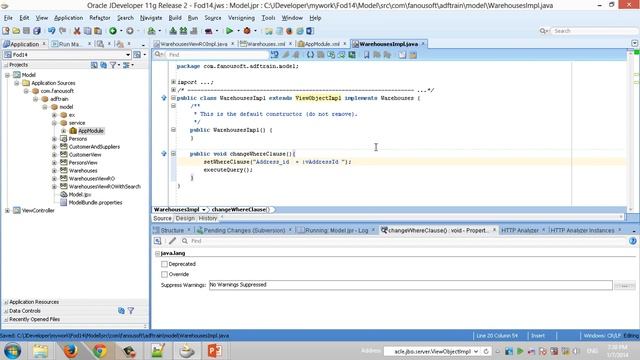Click the pencil edit icon in Properties panel
The width and height of the screenshot is (640, 360).
tap(173, 241)
